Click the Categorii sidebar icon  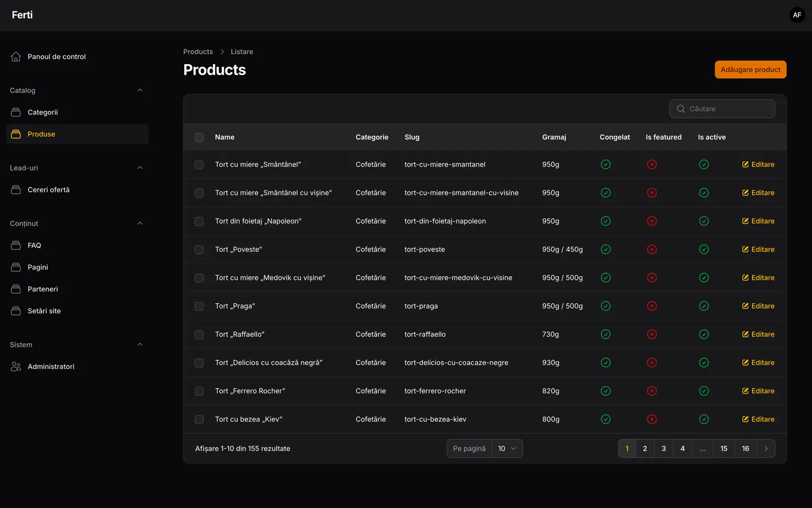click(x=16, y=112)
